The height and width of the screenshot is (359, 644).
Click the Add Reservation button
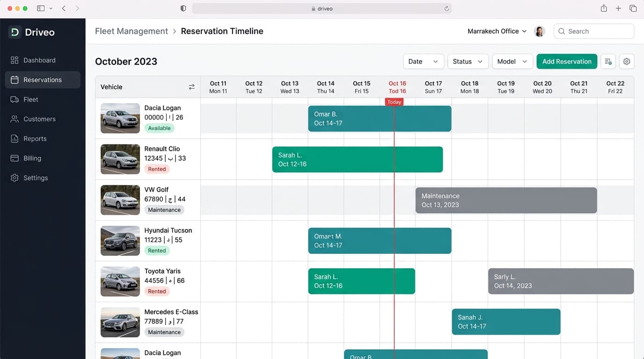click(567, 62)
